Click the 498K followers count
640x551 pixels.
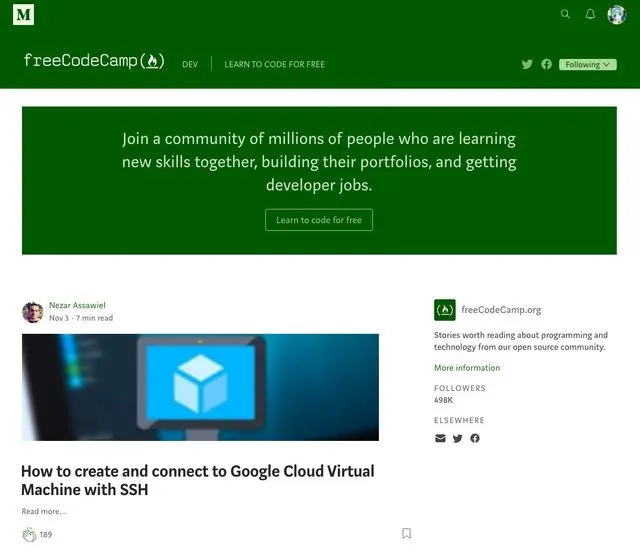[443, 400]
